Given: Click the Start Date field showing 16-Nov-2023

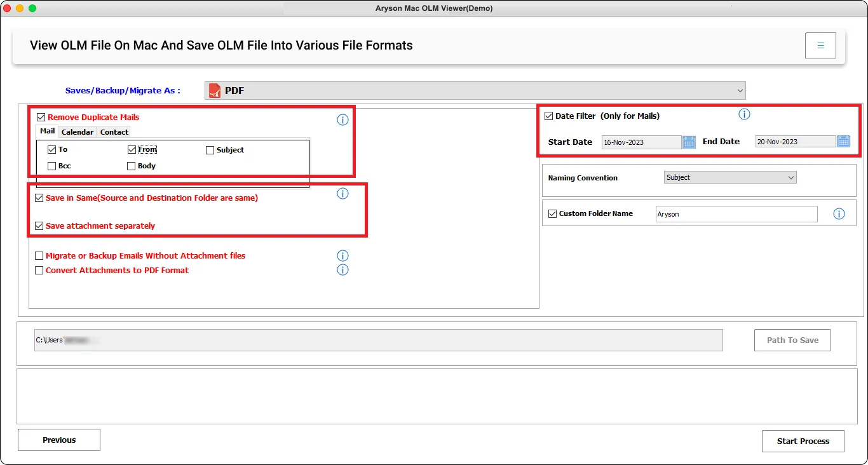Looking at the screenshot, I should (642, 142).
